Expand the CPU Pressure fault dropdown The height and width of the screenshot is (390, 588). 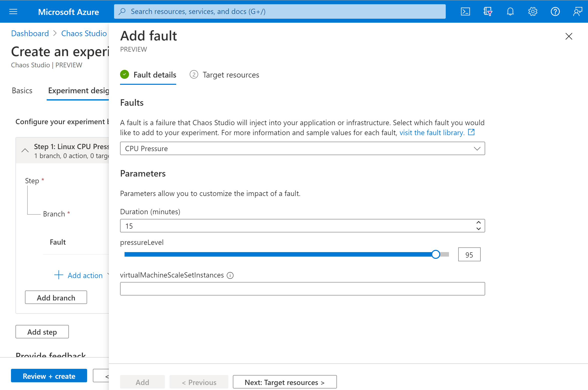coord(477,148)
